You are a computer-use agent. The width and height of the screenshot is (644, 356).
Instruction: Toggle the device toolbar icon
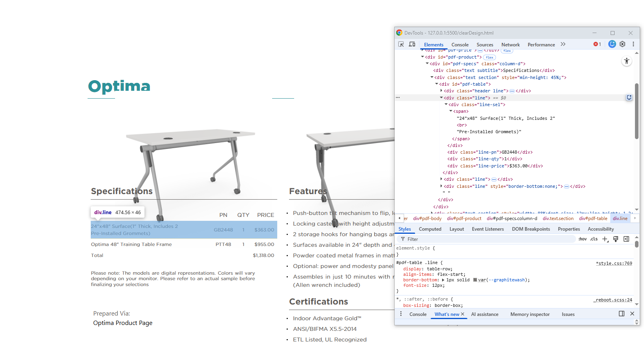(412, 44)
